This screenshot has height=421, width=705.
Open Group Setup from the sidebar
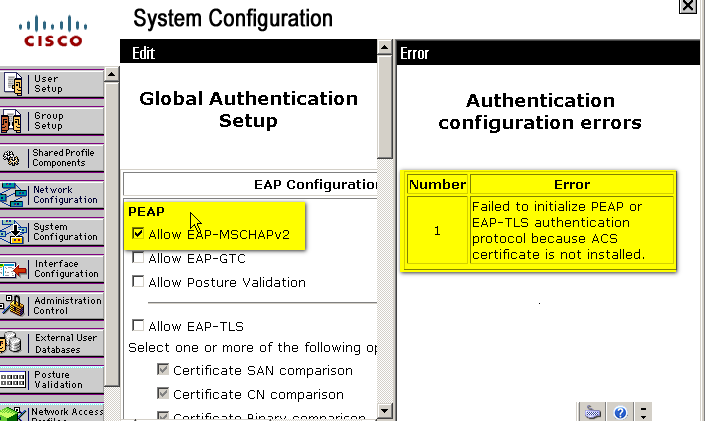52,121
